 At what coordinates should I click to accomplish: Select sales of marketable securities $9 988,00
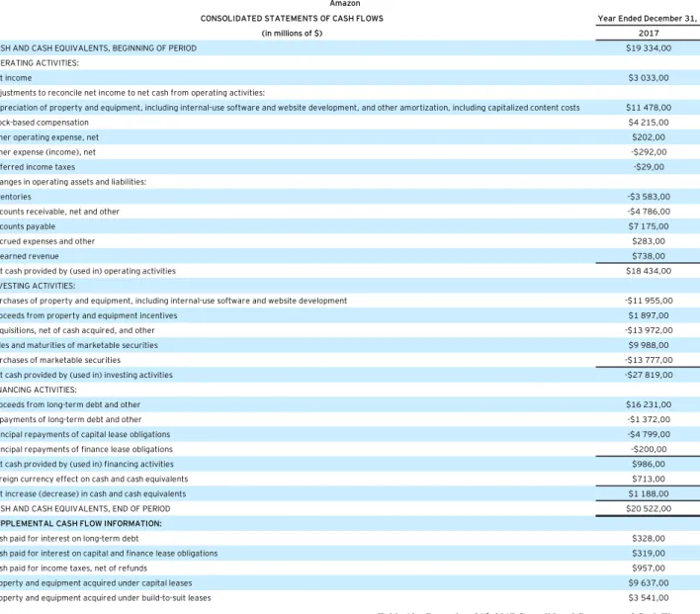pos(649,345)
